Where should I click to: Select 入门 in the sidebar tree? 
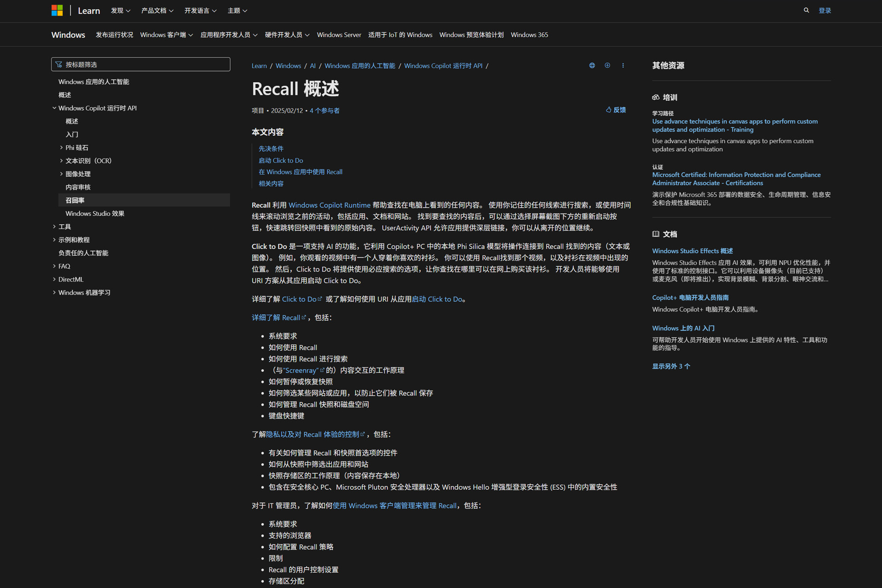click(x=72, y=135)
